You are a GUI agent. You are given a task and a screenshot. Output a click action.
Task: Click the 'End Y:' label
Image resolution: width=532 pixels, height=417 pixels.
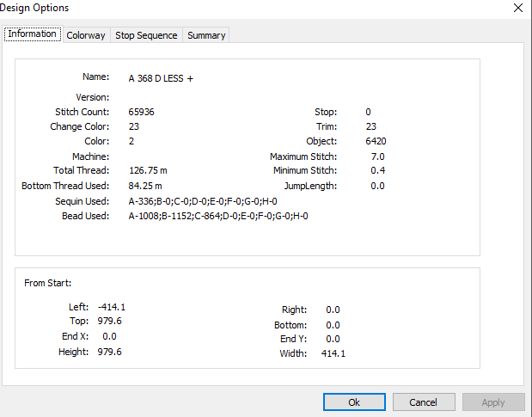pyautogui.click(x=293, y=339)
